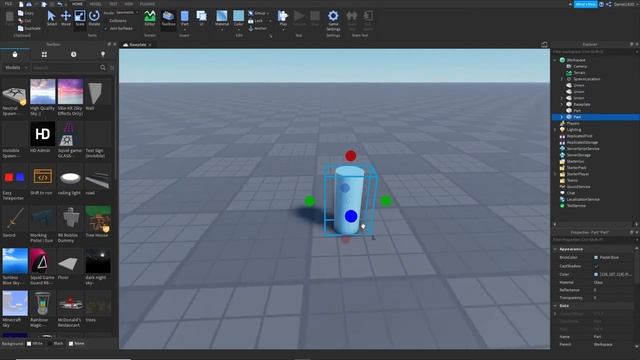Click the BrickColor Pastel Blue swatch
Screen dimensions: 640x360
coord(596,258)
